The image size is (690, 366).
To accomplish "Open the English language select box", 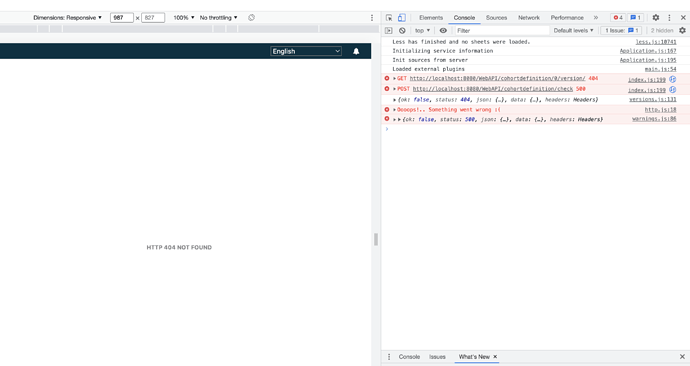I will tap(306, 51).
